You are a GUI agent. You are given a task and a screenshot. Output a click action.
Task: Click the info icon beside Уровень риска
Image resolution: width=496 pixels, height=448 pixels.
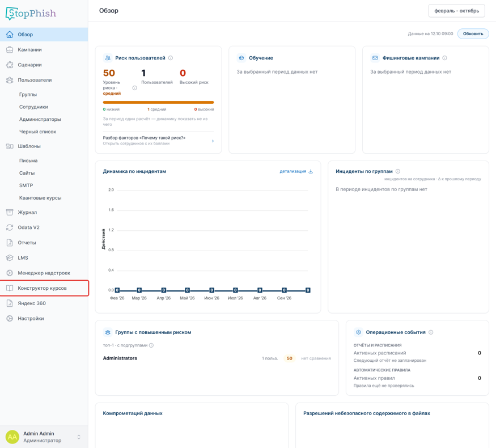[134, 88]
